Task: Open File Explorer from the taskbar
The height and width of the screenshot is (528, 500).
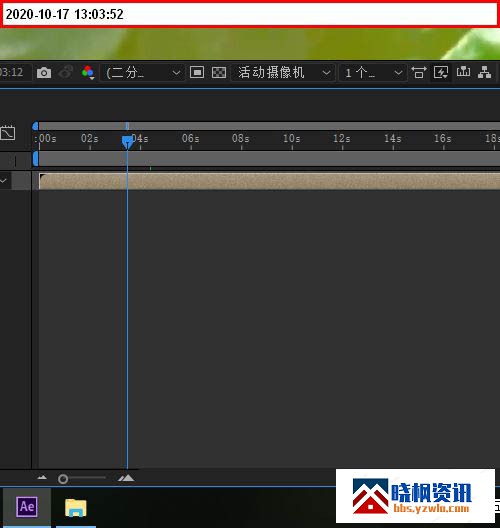Action: tap(76, 508)
